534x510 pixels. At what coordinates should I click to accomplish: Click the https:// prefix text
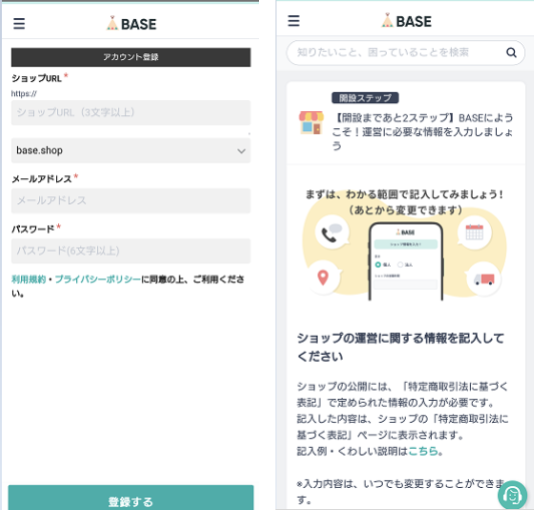(24, 94)
